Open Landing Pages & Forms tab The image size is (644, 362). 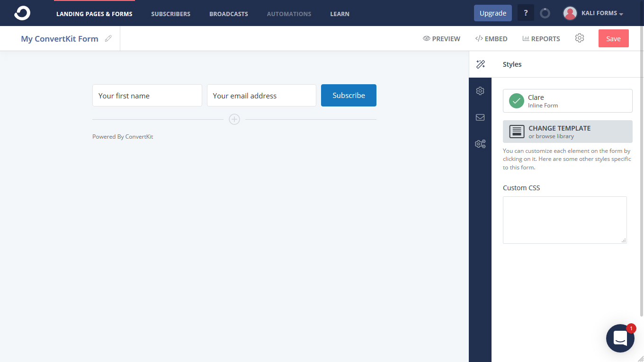pos(94,14)
